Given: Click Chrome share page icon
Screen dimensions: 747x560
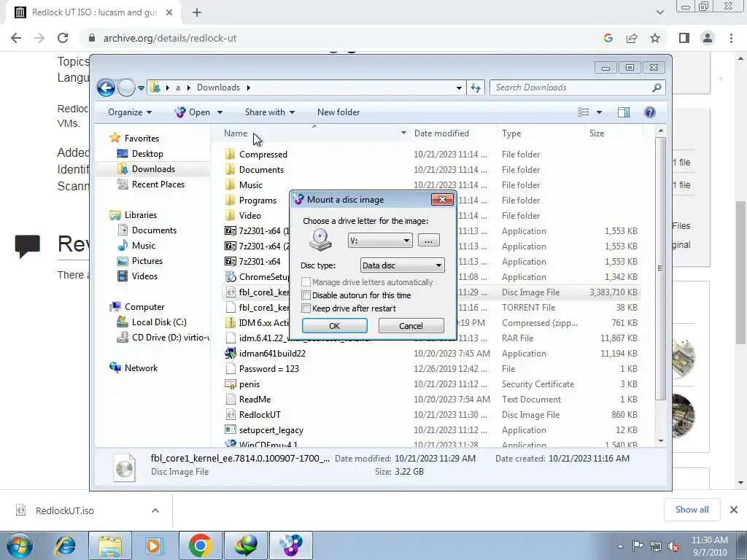Looking at the screenshot, I should tap(632, 38).
